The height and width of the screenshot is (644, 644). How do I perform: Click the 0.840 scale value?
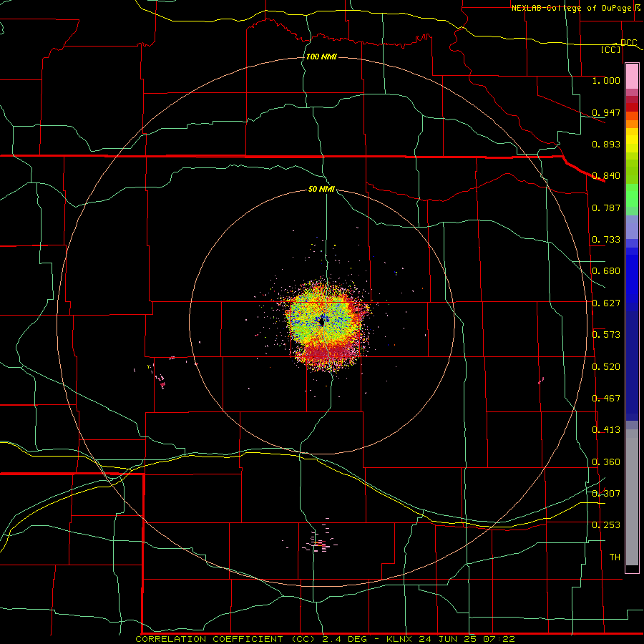tap(606, 176)
